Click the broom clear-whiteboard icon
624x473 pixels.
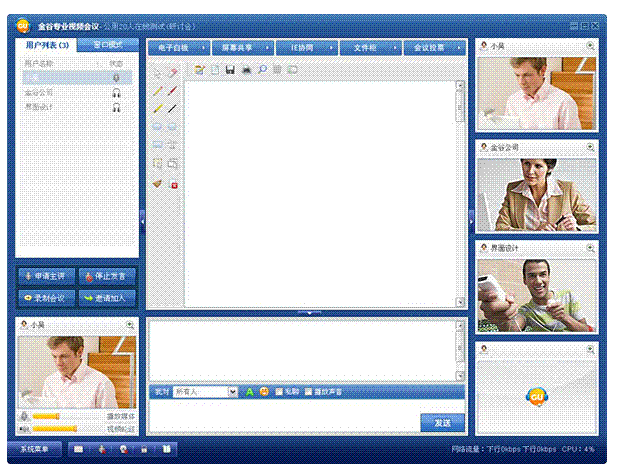pos(158,184)
